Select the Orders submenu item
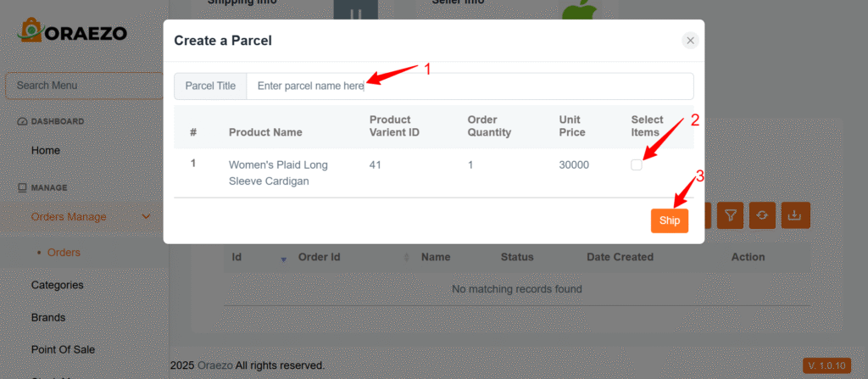The height and width of the screenshot is (379, 868). click(64, 253)
